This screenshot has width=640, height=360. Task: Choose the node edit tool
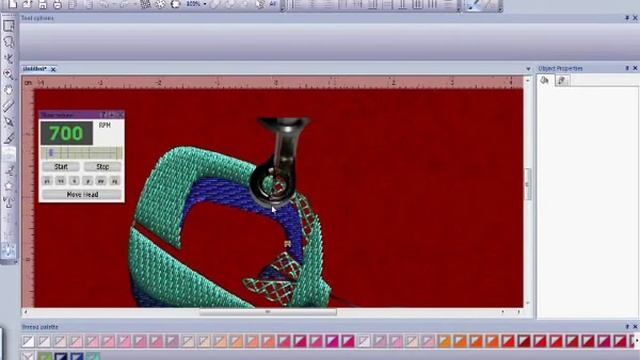[x=9, y=58]
